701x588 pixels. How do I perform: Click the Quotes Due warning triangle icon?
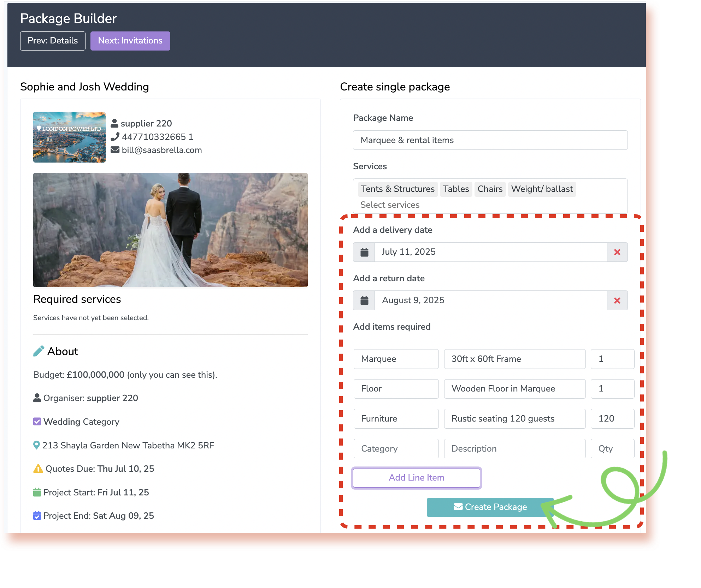[x=38, y=469]
